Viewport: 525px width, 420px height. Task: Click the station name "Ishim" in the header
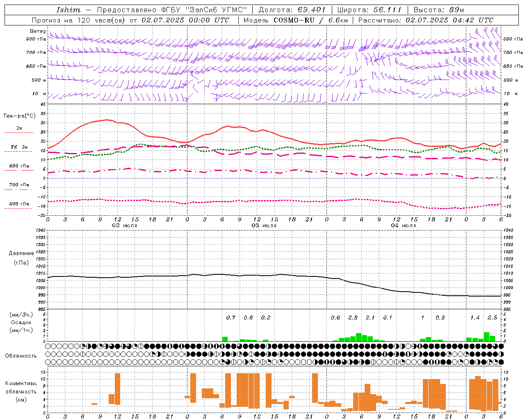(x=68, y=10)
